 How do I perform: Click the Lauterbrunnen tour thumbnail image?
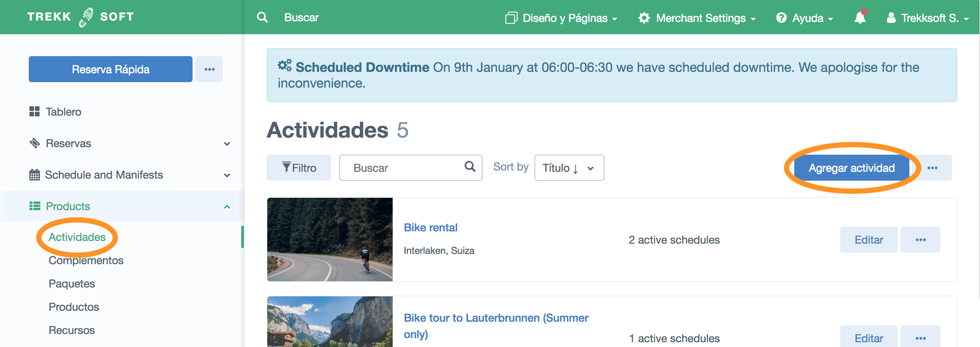[330, 322]
